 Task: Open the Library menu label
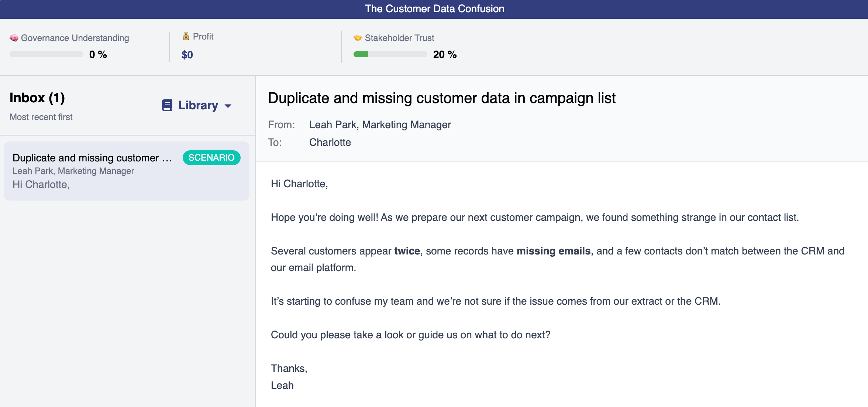click(x=198, y=105)
